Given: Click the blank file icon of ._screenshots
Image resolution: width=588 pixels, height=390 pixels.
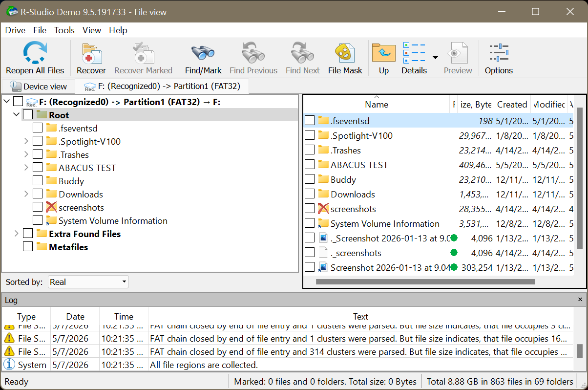Looking at the screenshot, I should 323,253.
